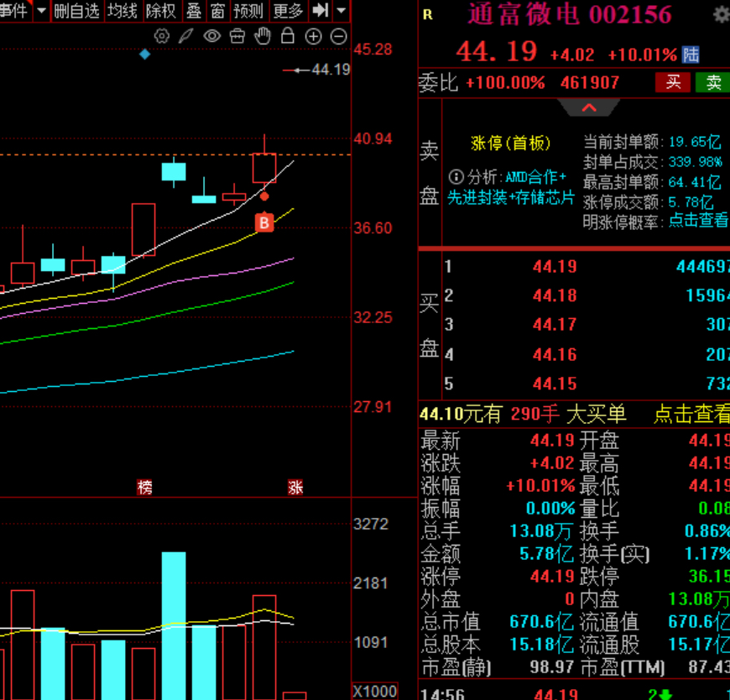Click the 榜 badge on chart
The width and height of the screenshot is (730, 700).
[145, 487]
